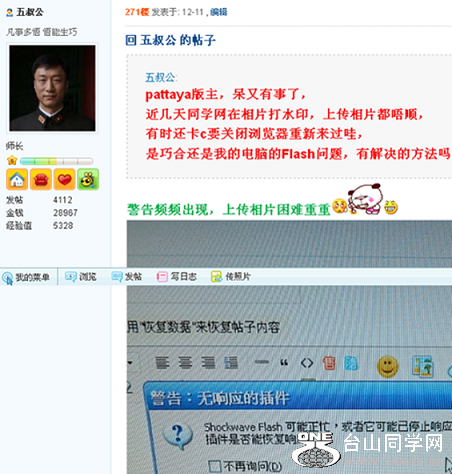Open the 我的菜单 menu
Image resolution: width=452 pixels, height=474 pixels.
click(x=26, y=277)
